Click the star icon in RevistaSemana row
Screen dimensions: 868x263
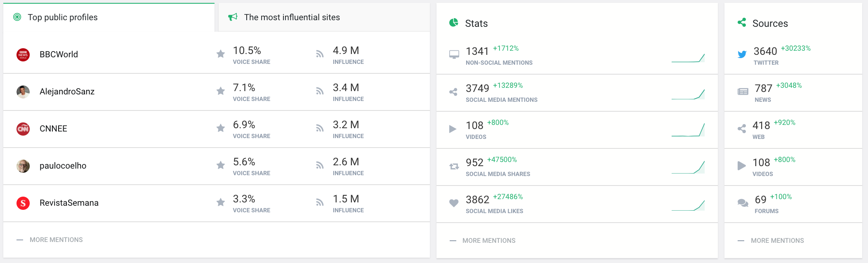(x=221, y=202)
